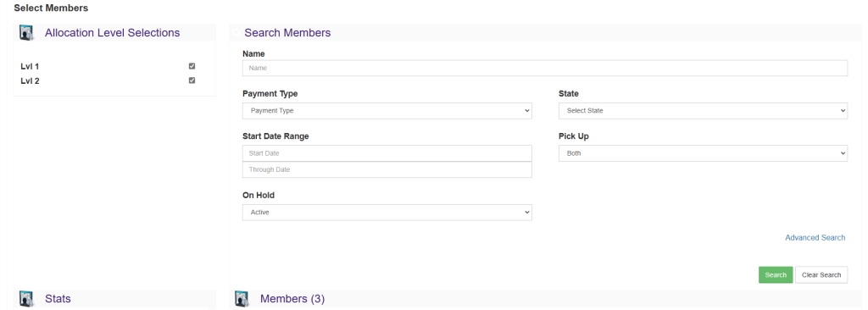
Task: Focus the Name input field
Action: (x=545, y=68)
